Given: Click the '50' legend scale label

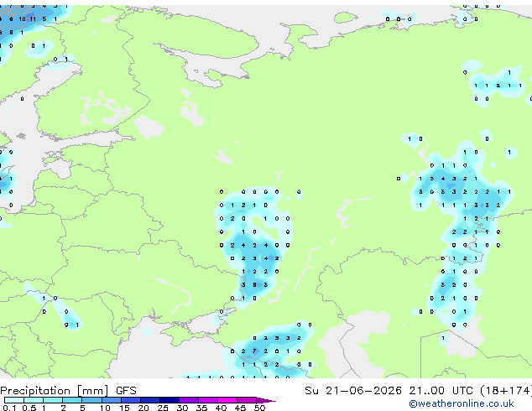Looking at the screenshot, I should point(260,408).
